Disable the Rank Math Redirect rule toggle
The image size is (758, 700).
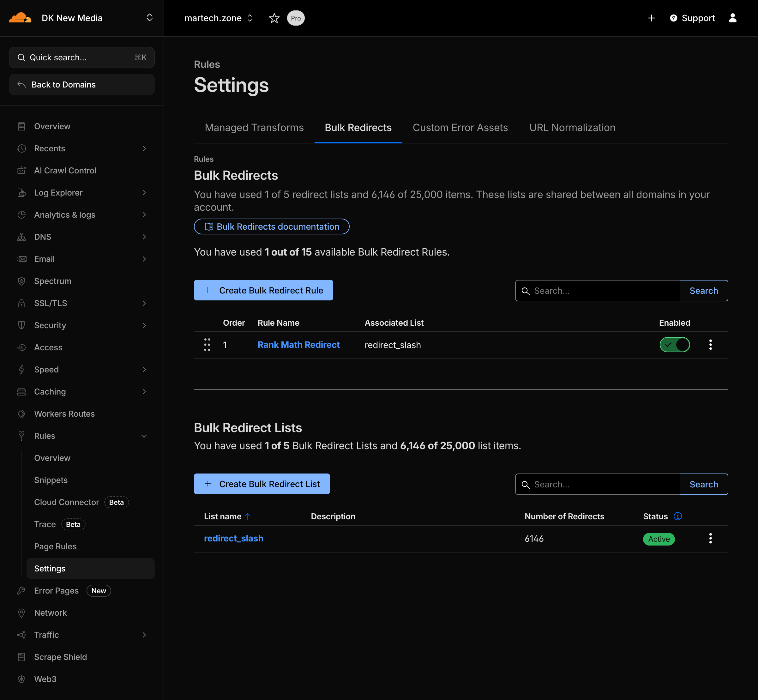pyautogui.click(x=674, y=345)
